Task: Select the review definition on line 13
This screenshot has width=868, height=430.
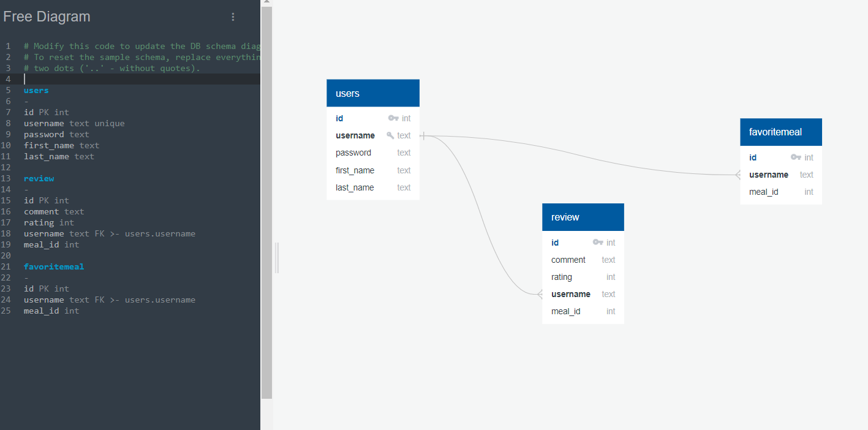Action: click(39, 178)
